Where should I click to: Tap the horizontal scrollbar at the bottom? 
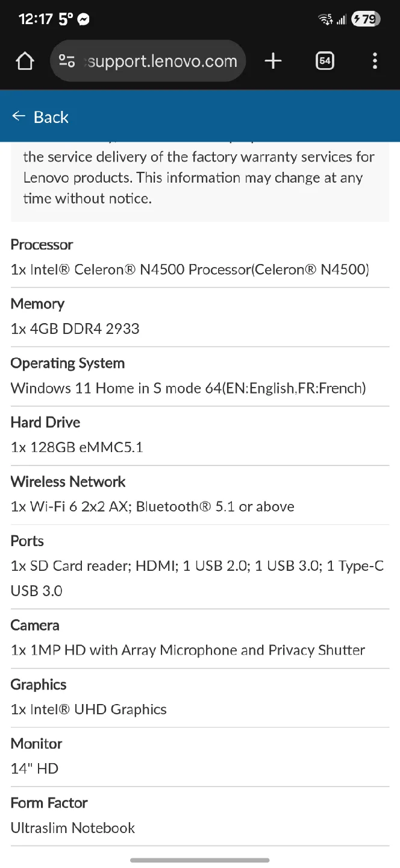click(x=200, y=860)
